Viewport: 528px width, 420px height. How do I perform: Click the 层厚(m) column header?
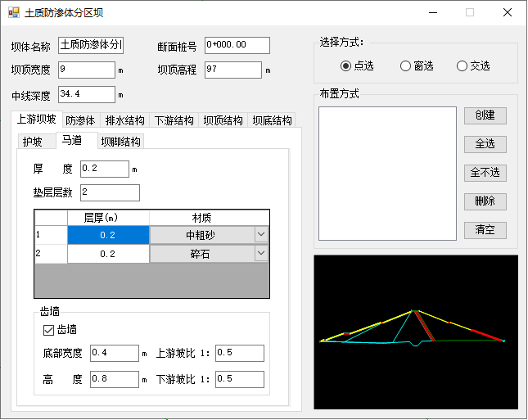click(x=108, y=218)
